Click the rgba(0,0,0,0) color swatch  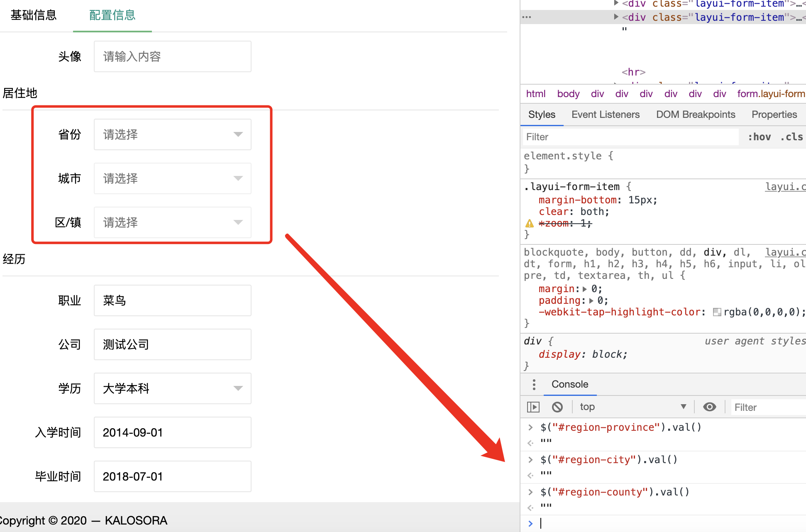pos(717,312)
